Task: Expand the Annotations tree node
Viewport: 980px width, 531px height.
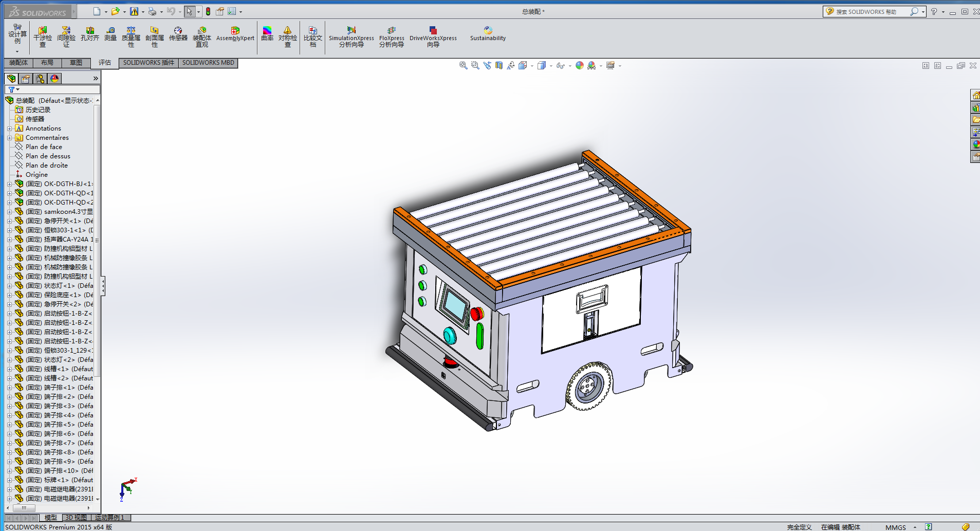Action: click(9, 129)
